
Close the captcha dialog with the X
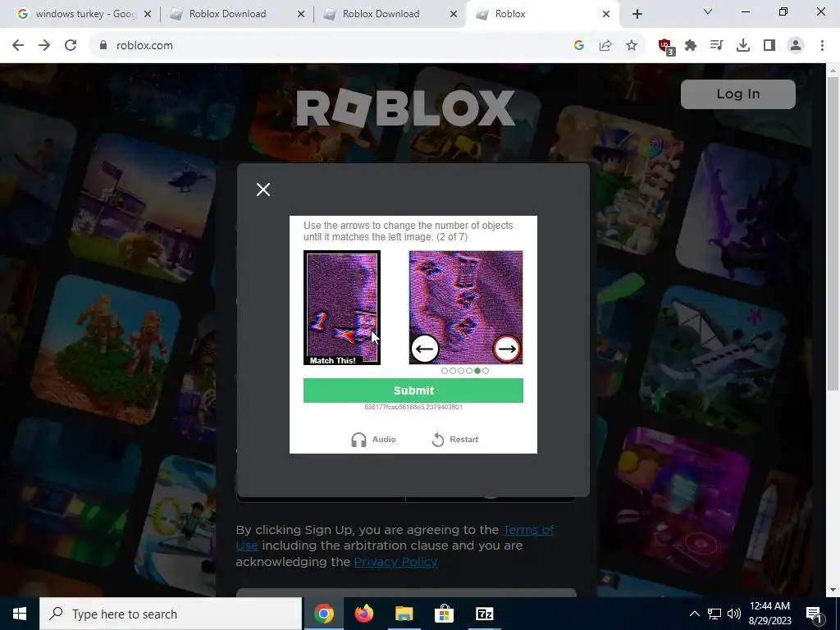click(263, 189)
